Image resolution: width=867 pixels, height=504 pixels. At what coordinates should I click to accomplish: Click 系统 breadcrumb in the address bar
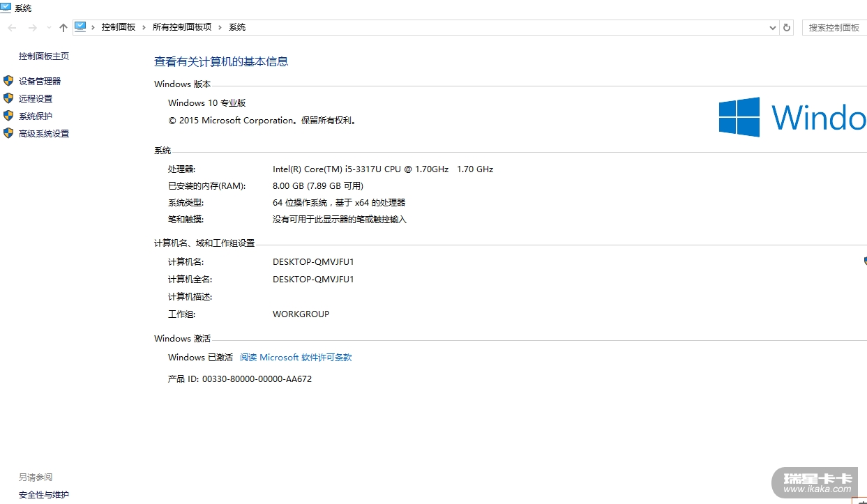237,27
